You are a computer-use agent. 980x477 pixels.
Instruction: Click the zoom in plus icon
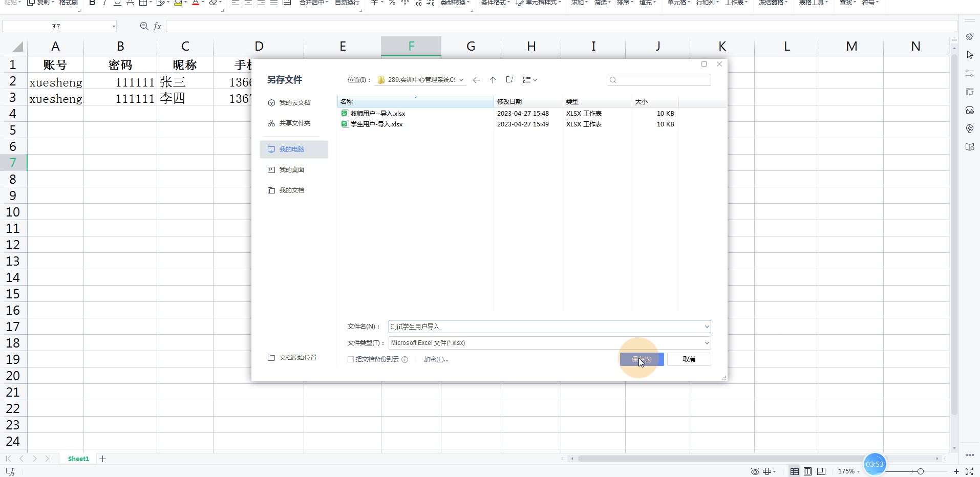[x=956, y=471]
